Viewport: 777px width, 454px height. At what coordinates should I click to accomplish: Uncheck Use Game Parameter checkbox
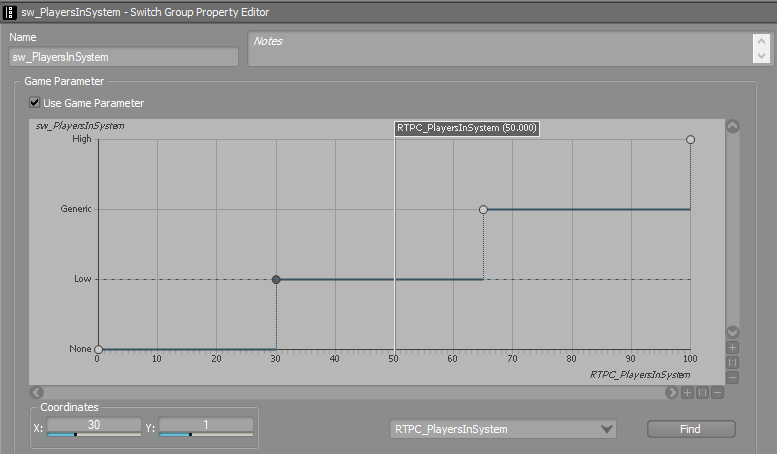(x=34, y=103)
